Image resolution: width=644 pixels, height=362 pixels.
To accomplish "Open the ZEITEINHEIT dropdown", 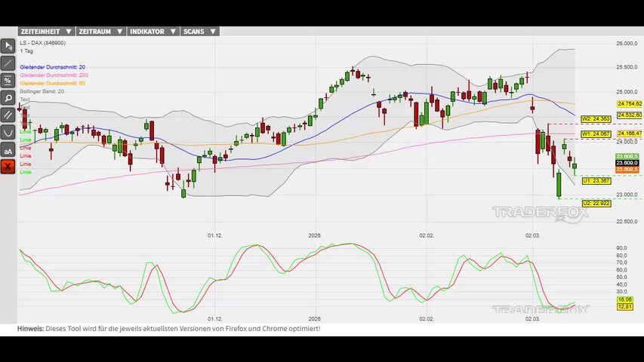I will pyautogui.click(x=45, y=32).
